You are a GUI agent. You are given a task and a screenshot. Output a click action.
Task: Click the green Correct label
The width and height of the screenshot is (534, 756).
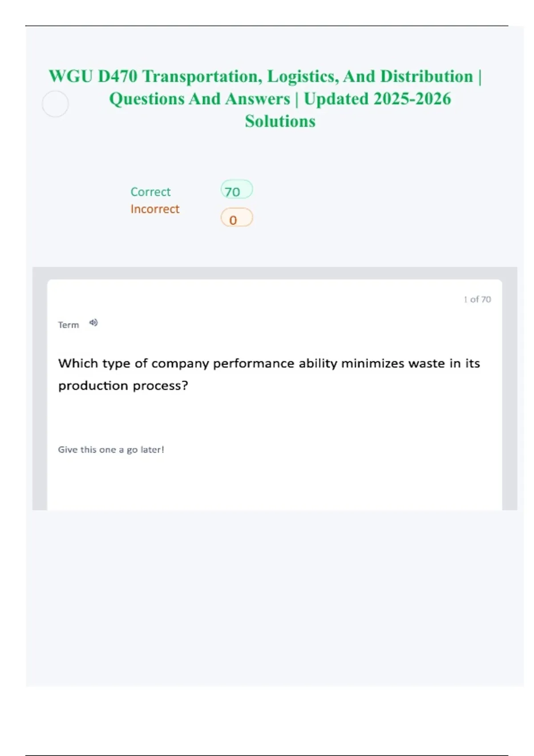[x=150, y=192]
